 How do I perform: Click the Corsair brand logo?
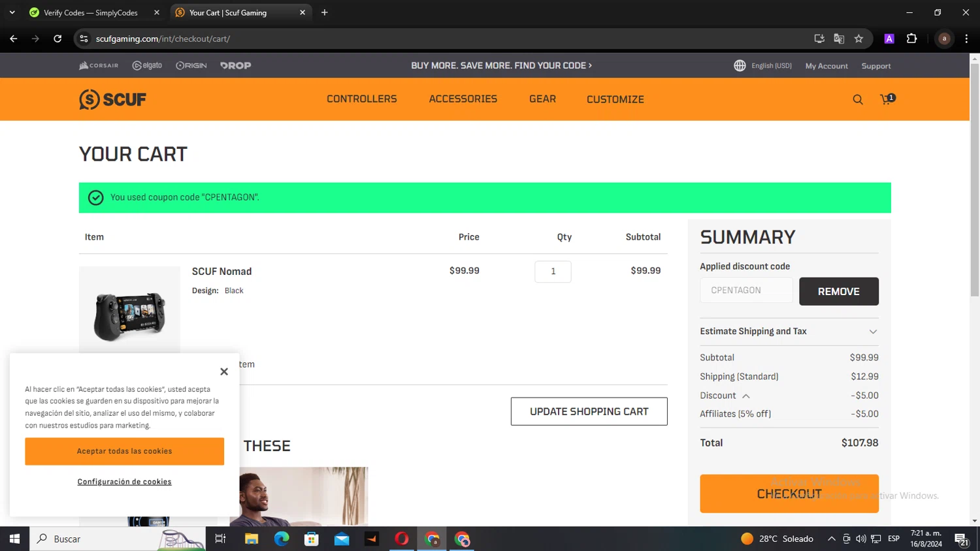(x=99, y=65)
